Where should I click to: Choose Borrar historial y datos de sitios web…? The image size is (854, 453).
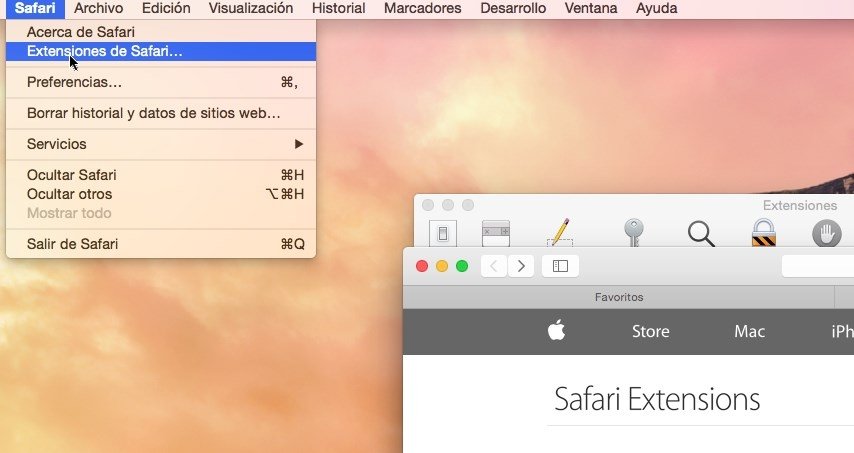161,113
